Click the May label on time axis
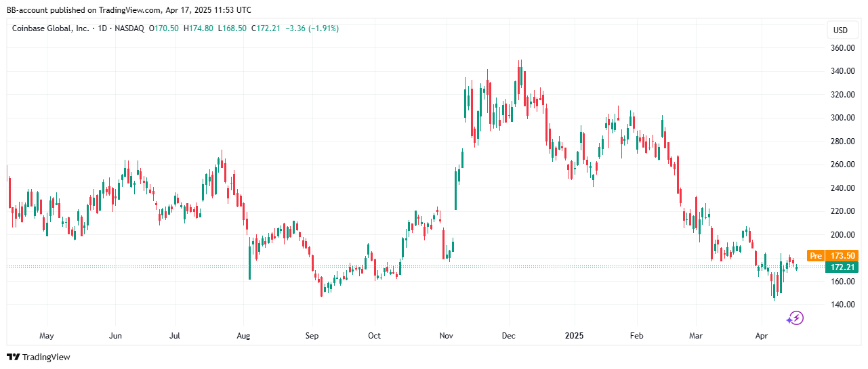The image size is (868, 369). point(46,335)
